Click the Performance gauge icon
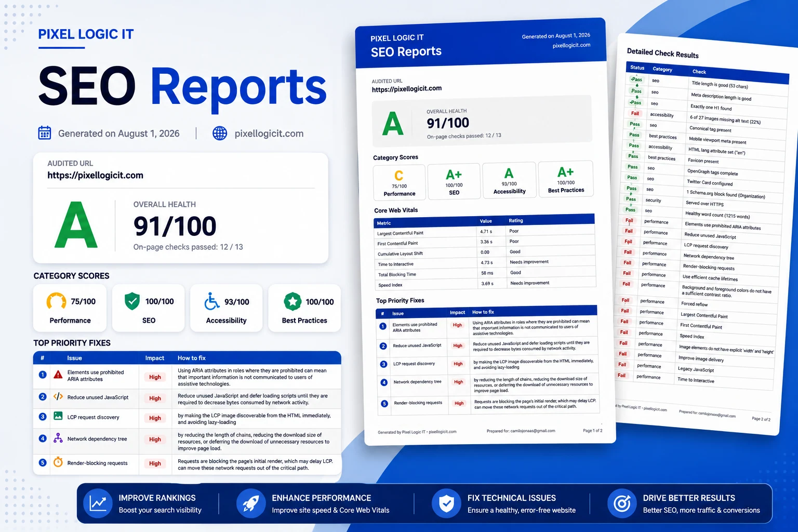 tap(56, 301)
